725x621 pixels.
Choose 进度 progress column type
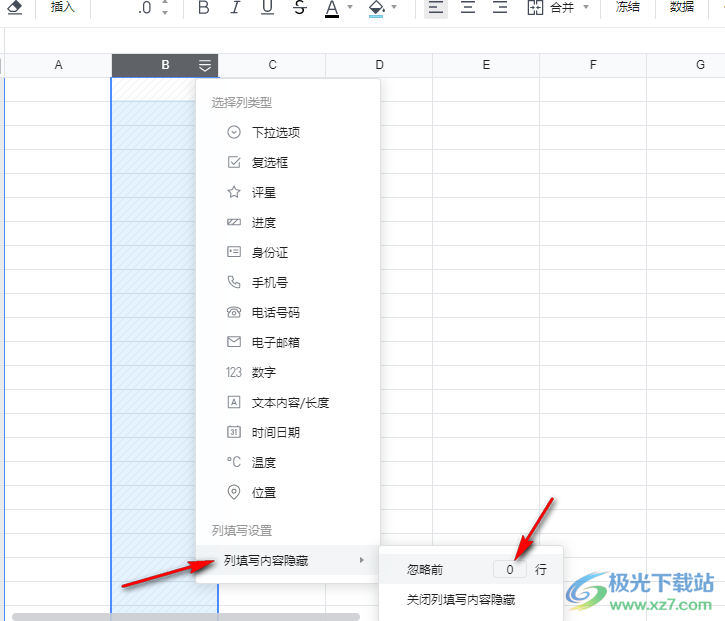tap(288, 222)
